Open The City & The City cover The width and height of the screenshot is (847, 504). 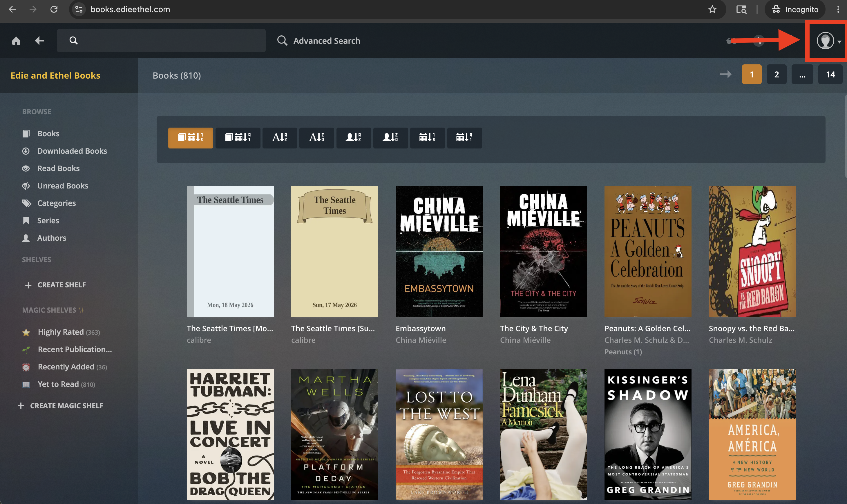click(543, 251)
